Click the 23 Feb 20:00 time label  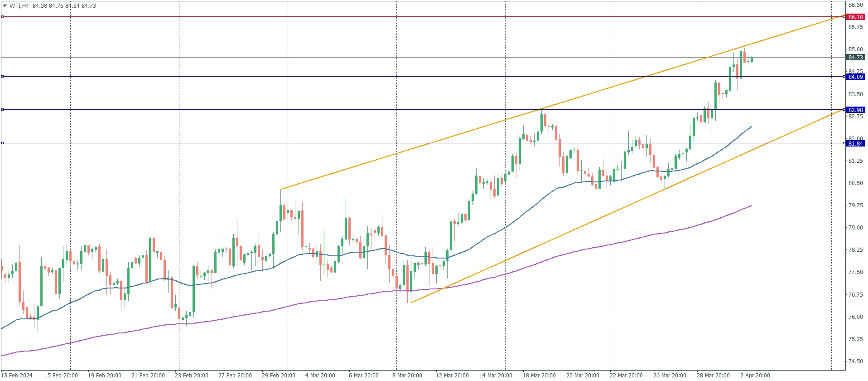pos(191,375)
